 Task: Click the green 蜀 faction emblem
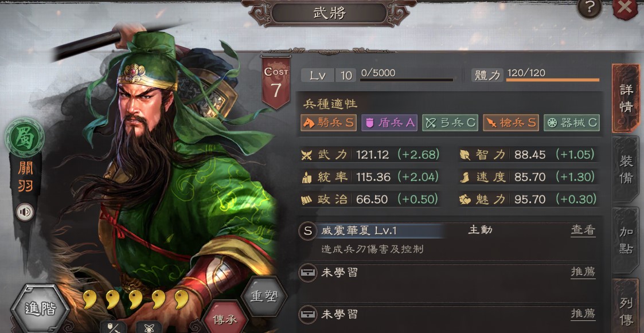(x=25, y=138)
